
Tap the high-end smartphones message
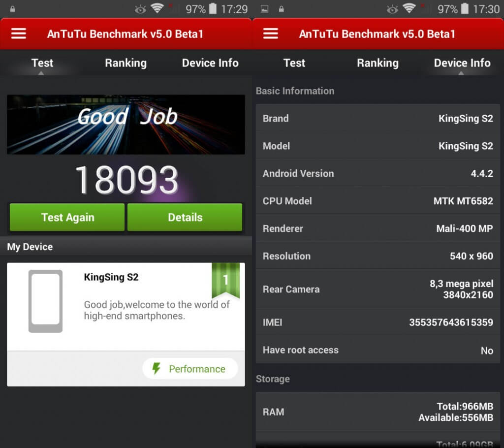tap(157, 310)
